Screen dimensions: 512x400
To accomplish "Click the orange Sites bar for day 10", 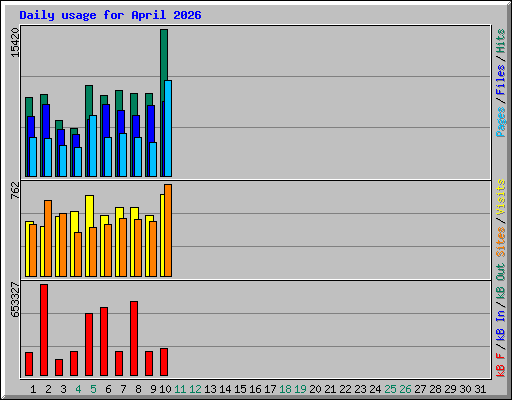I will pos(168,230).
